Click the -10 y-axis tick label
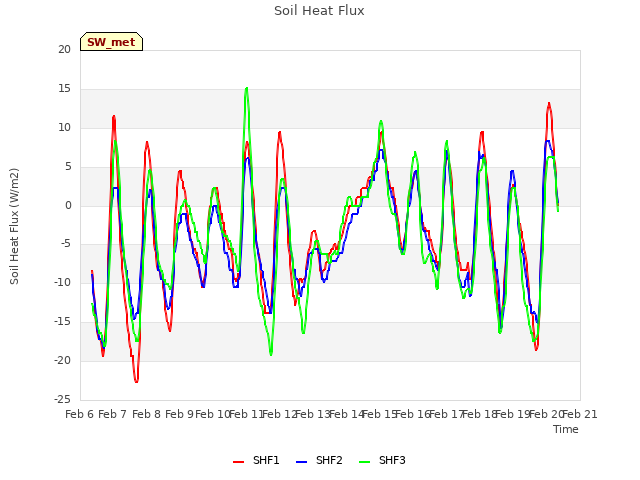Image resolution: width=640 pixels, height=480 pixels. [62, 282]
